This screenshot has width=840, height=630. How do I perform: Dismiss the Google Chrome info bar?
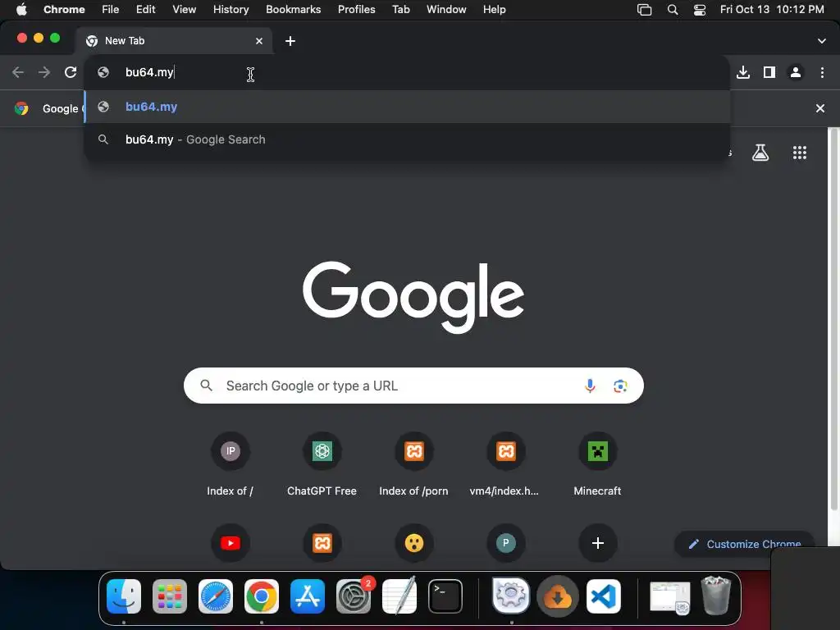click(x=819, y=108)
